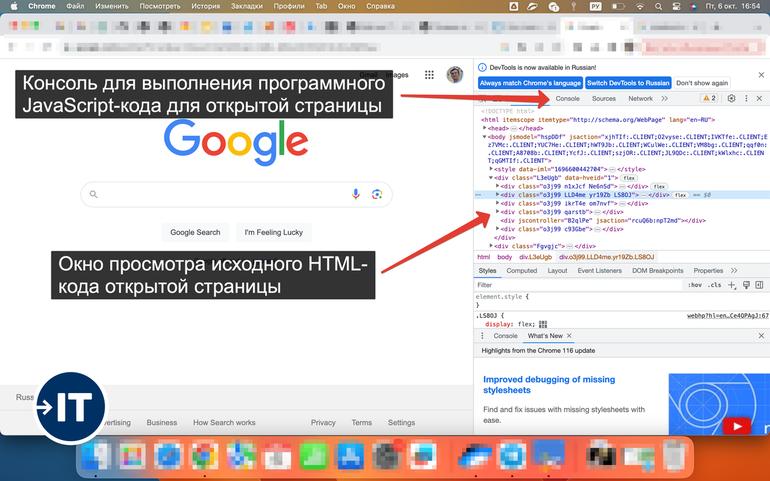Viewport: 770px width, 481px height.
Task: Switch to the Network panel tab
Action: [640, 98]
